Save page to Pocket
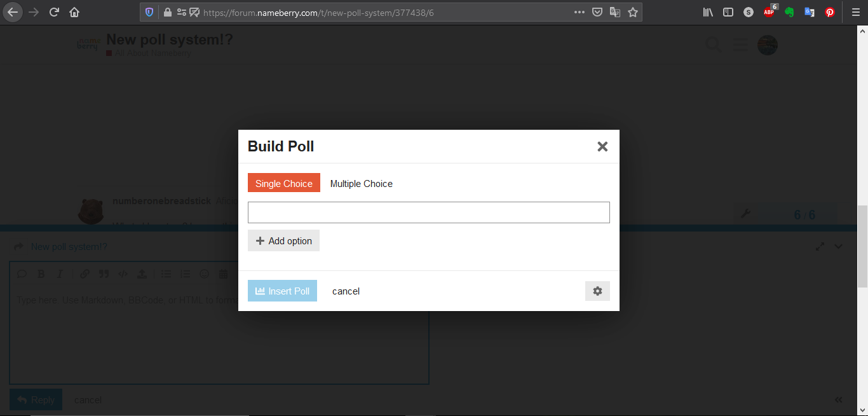 [x=597, y=12]
